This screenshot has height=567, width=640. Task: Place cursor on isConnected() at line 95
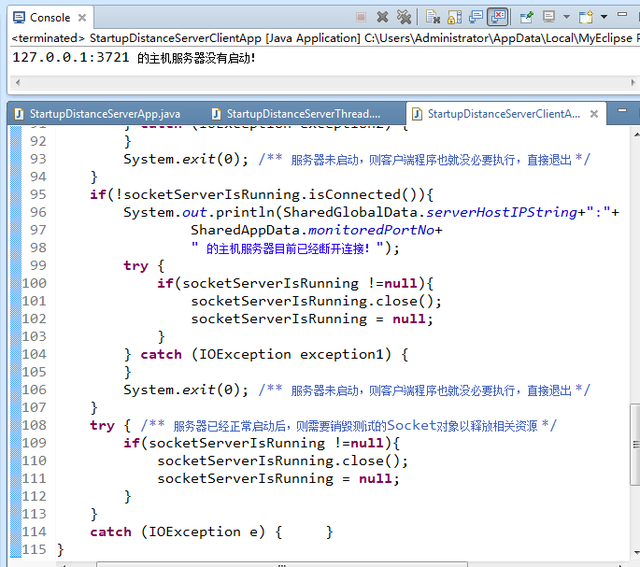coord(366,194)
